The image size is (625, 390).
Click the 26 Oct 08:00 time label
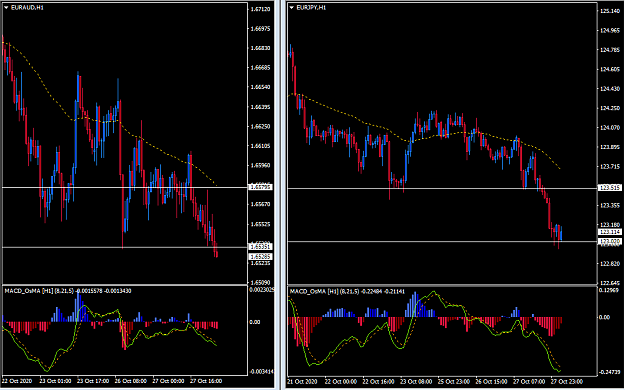pyautogui.click(x=130, y=381)
